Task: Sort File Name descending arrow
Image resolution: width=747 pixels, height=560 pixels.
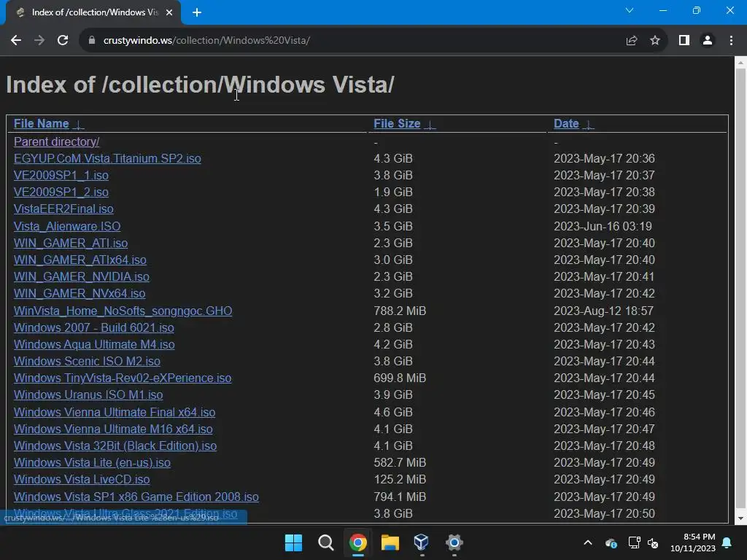Action: (x=79, y=125)
